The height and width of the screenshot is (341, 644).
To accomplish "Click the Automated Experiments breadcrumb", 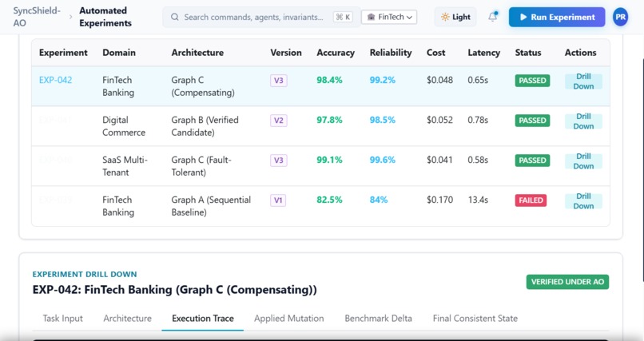I will (x=105, y=17).
